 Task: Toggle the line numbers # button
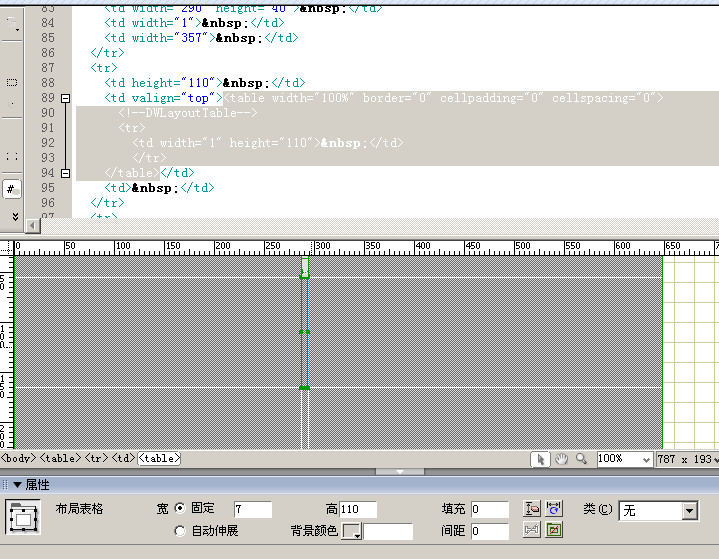click(x=12, y=188)
